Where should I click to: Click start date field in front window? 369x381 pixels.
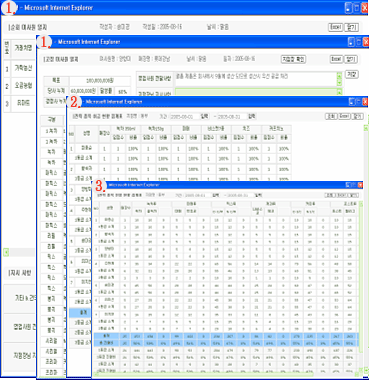[198, 195]
